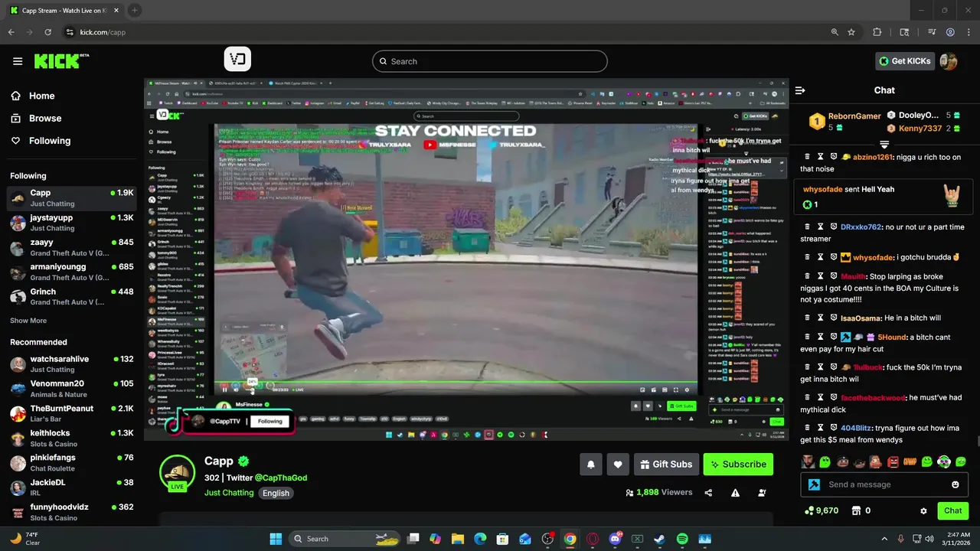Screen dimensions: 980x551
Task: Click the notification bell for Capp
Action: click(591, 464)
